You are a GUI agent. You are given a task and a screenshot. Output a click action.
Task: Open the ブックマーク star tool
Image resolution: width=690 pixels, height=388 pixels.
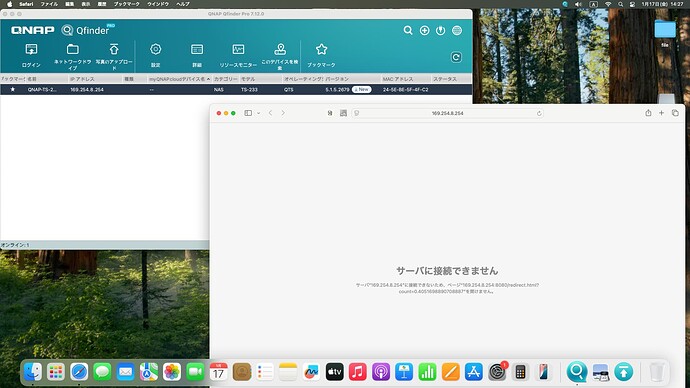[x=321, y=55]
